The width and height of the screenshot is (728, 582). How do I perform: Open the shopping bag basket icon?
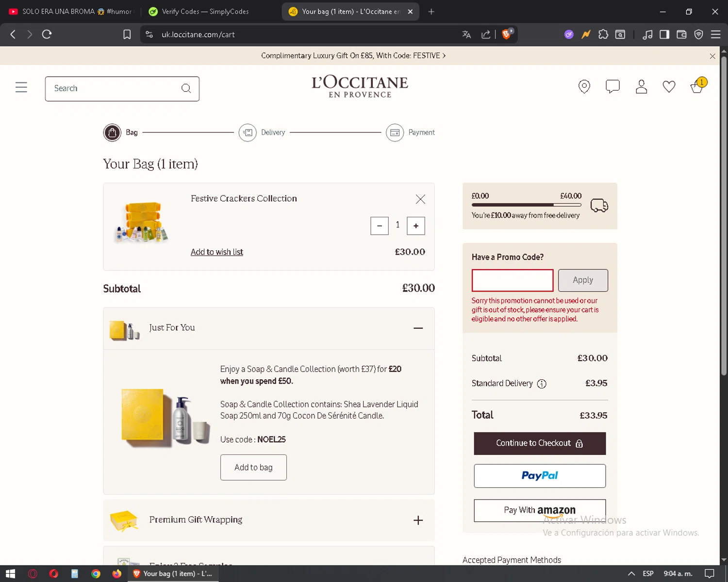point(698,86)
